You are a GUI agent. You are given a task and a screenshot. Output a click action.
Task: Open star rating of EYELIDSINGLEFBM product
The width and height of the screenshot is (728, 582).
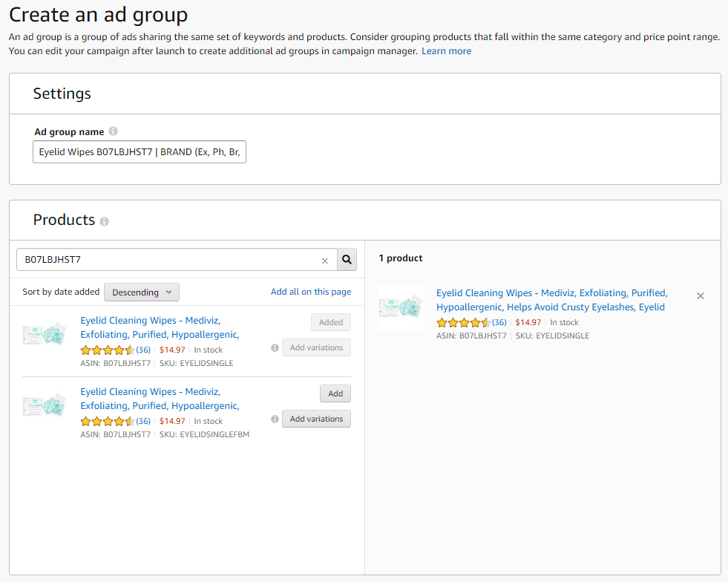(107, 421)
